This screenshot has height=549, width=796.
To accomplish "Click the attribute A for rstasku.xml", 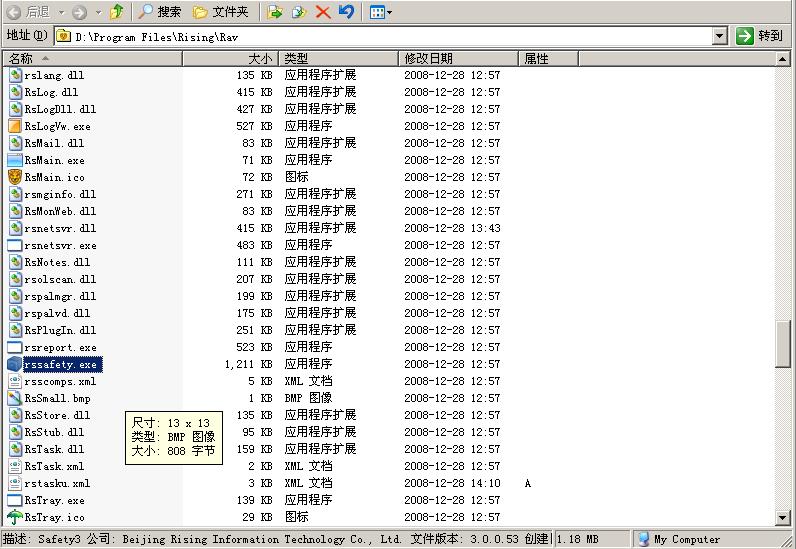I will coord(527,483).
